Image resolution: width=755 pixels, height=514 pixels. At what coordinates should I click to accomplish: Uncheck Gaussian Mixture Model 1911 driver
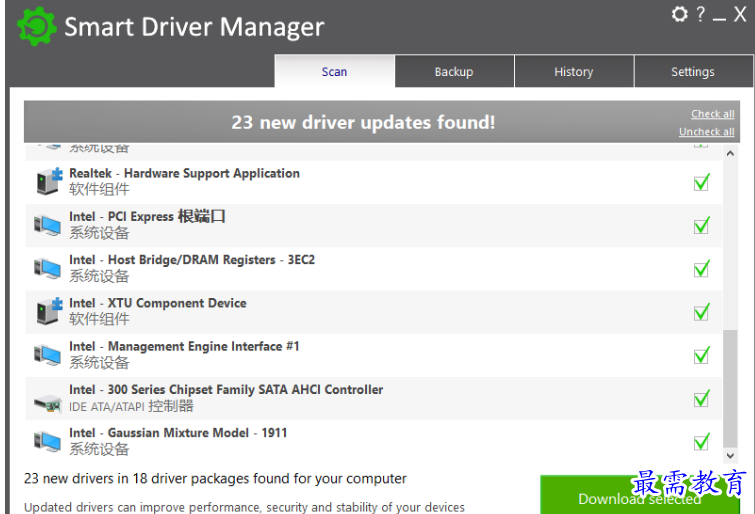702,442
